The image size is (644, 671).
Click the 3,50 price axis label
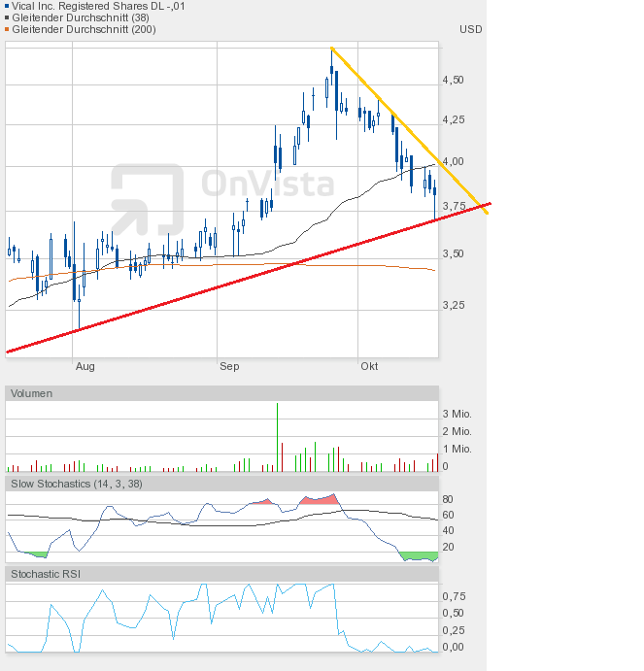453,253
